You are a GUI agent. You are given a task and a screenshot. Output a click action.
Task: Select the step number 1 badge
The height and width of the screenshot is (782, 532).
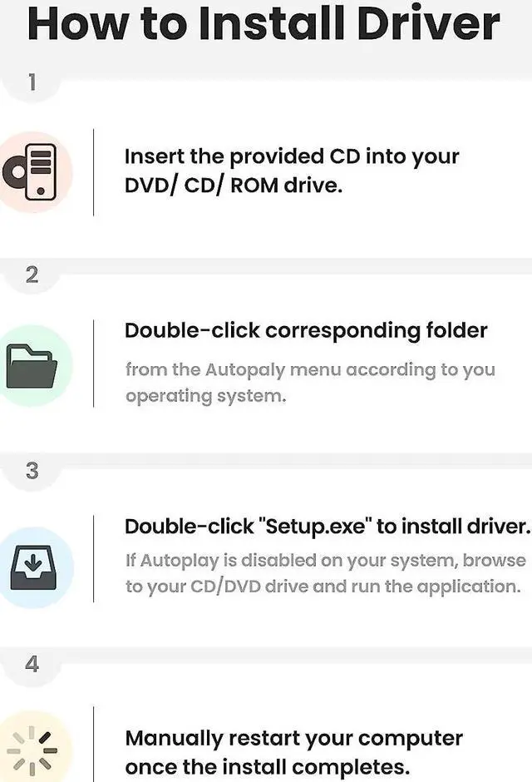click(x=32, y=82)
